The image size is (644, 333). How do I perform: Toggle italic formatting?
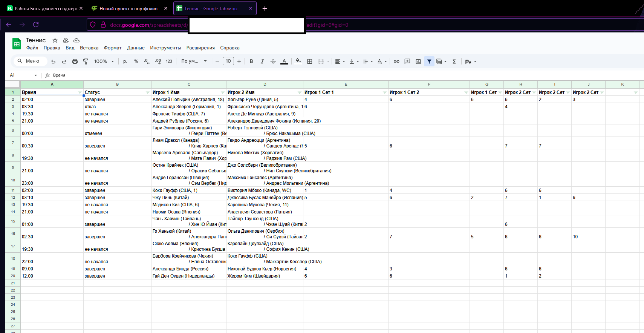click(x=262, y=61)
